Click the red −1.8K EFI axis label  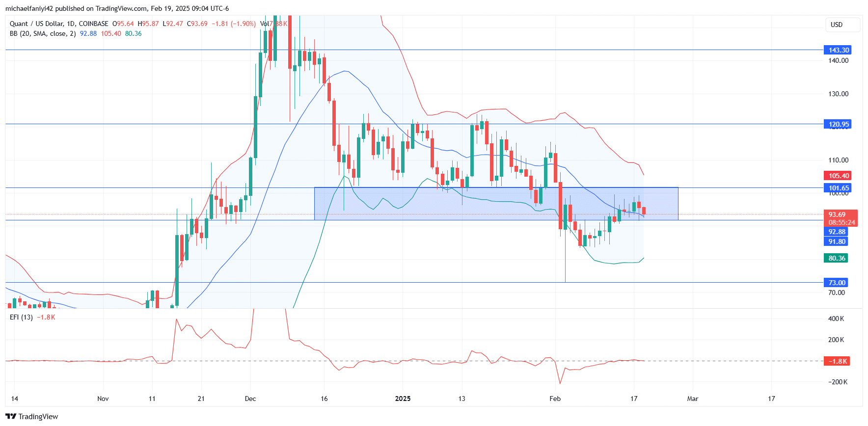coord(837,361)
